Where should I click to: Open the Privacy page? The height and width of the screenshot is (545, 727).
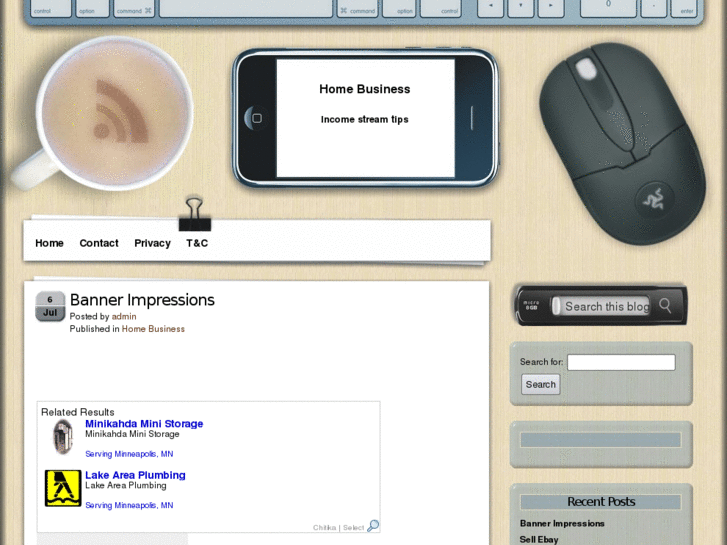[153, 243]
